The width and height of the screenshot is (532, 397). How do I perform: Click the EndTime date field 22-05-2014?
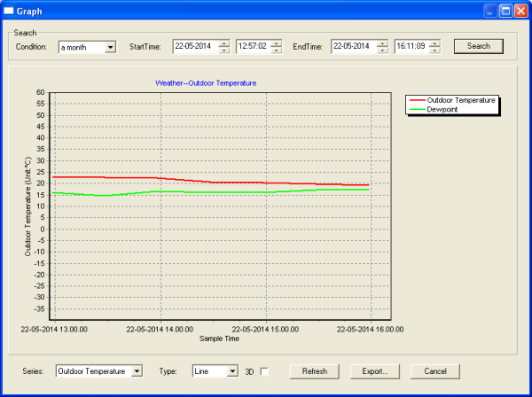354,46
